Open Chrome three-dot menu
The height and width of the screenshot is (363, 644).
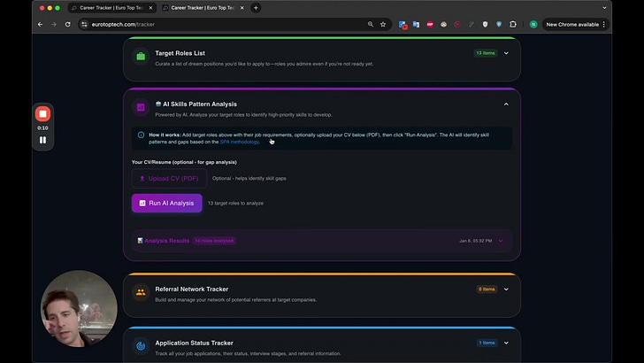pyautogui.click(x=603, y=24)
